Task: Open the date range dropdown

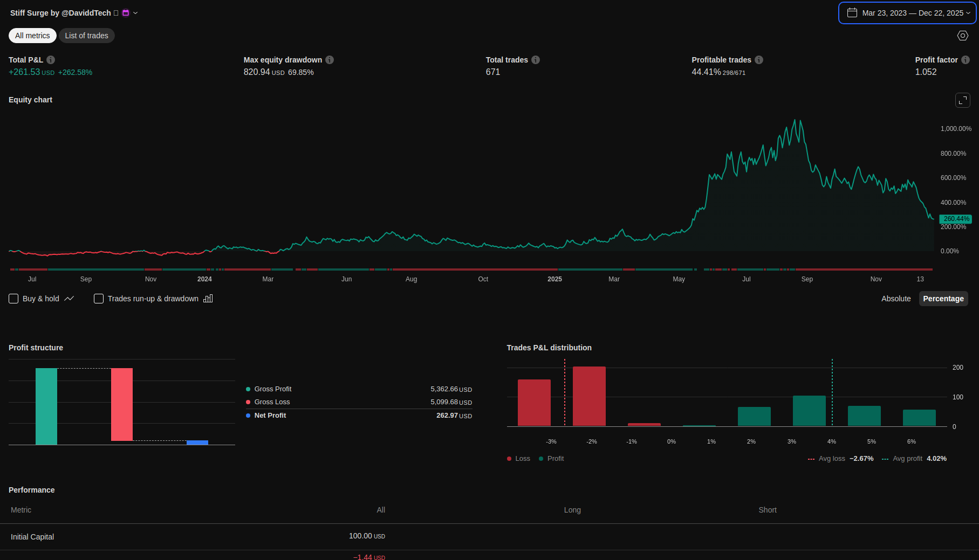Action: pyautogui.click(x=907, y=13)
